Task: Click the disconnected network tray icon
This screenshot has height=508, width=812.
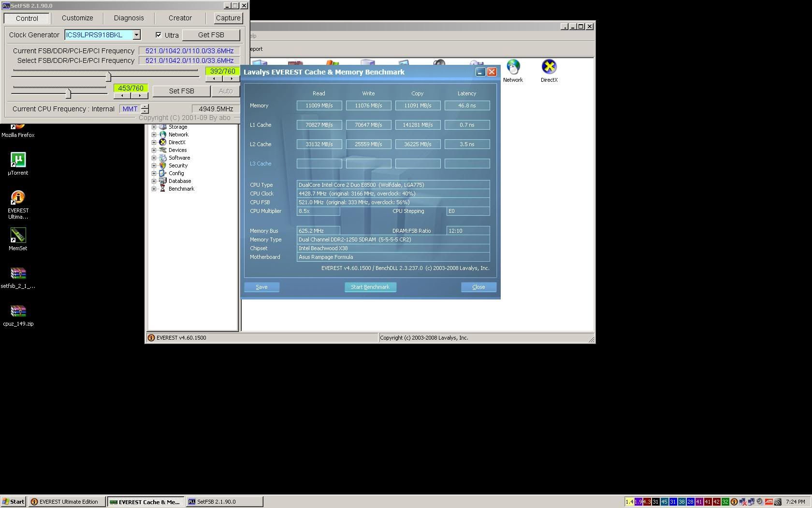Action: [x=743, y=502]
